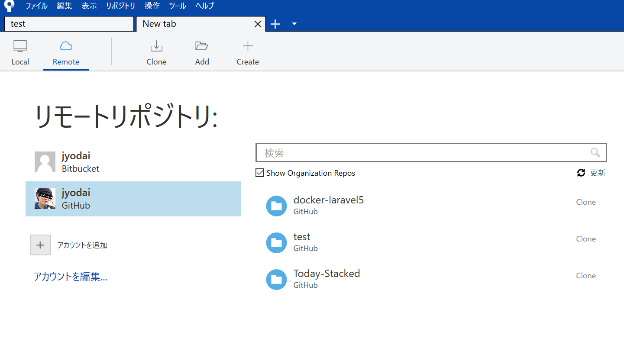Open the Clone repository tool
Screen dimensions: 624x364
(156, 52)
